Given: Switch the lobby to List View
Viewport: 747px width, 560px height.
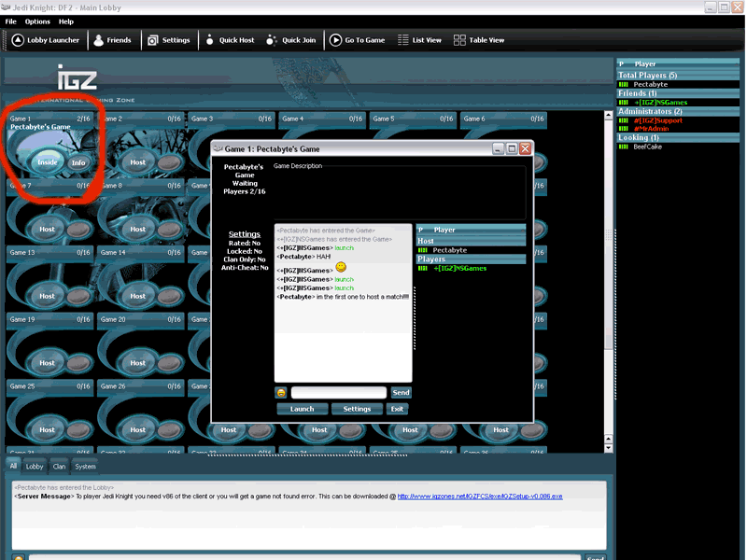Looking at the screenshot, I should coord(419,40).
